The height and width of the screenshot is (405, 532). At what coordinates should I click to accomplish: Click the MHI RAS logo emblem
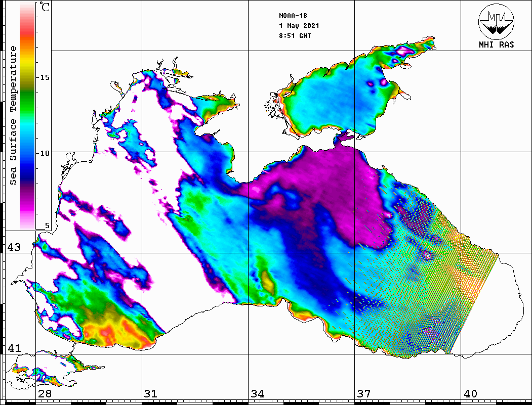tap(496, 22)
